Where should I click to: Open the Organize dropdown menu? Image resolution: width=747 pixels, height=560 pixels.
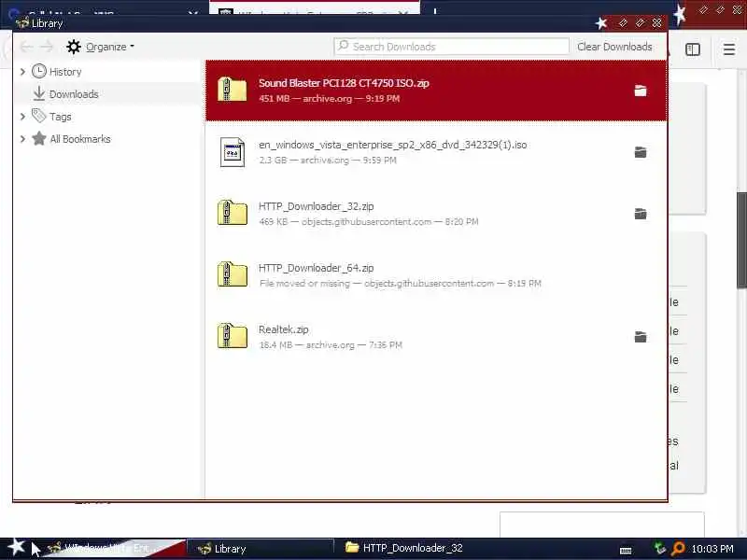coord(110,47)
